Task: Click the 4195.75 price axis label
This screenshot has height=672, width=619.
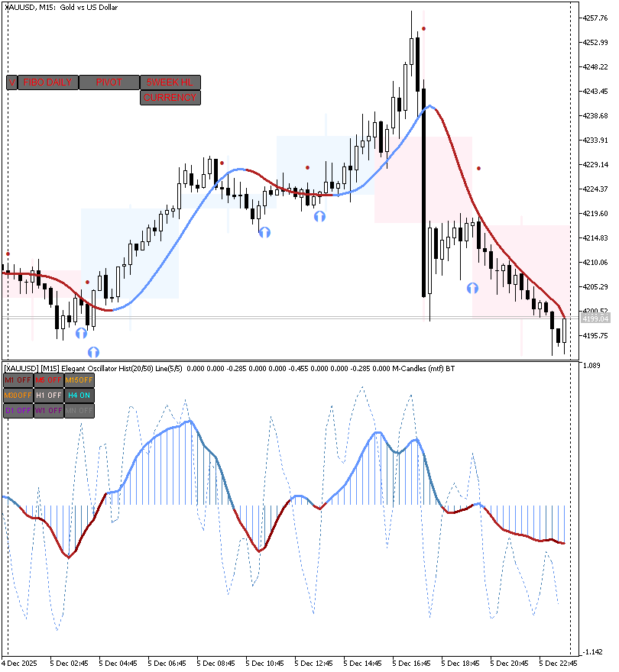Action: pos(595,335)
